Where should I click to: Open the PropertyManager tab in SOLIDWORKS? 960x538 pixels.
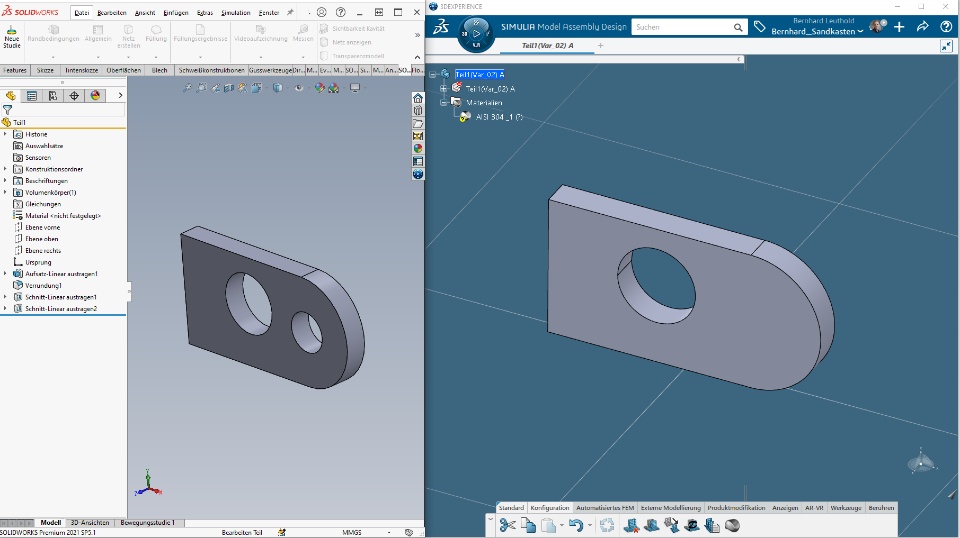coord(32,95)
